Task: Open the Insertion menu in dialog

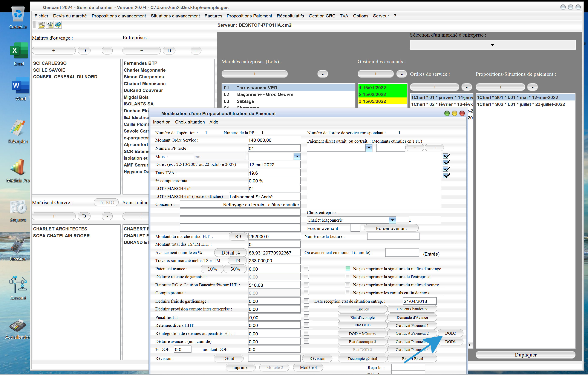Action: [162, 122]
